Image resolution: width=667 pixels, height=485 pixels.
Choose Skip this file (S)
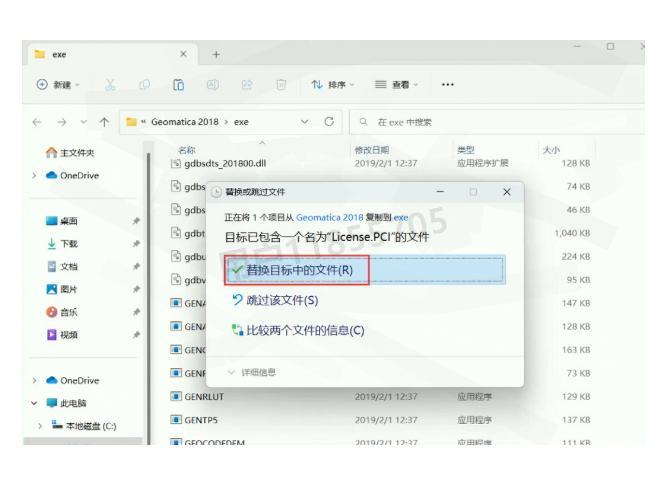pos(275,300)
